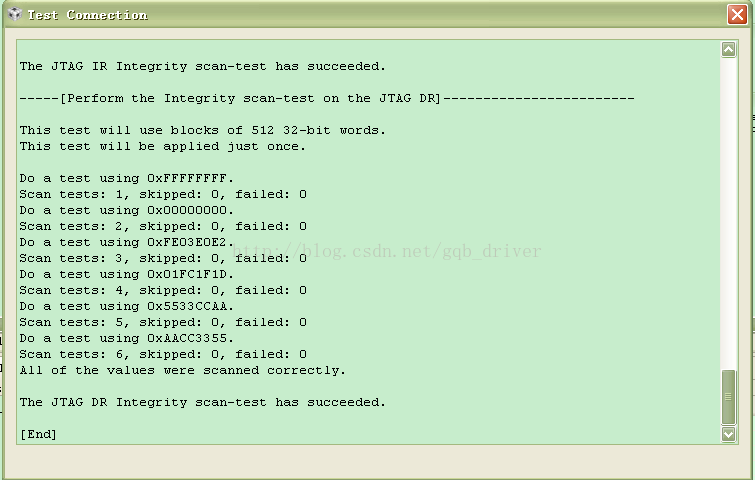755x480 pixels.
Task: Click the '[End]' marker at the log bottom
Action: click(x=38, y=434)
